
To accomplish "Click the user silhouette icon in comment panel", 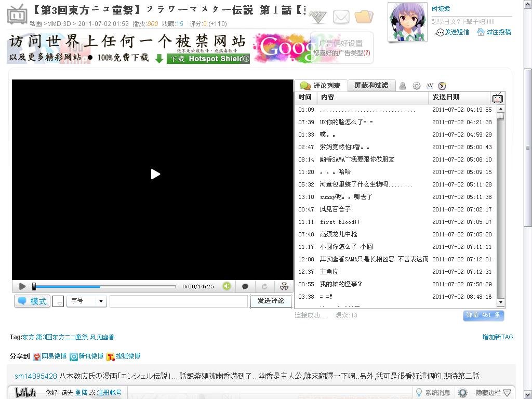I will tap(403, 86).
